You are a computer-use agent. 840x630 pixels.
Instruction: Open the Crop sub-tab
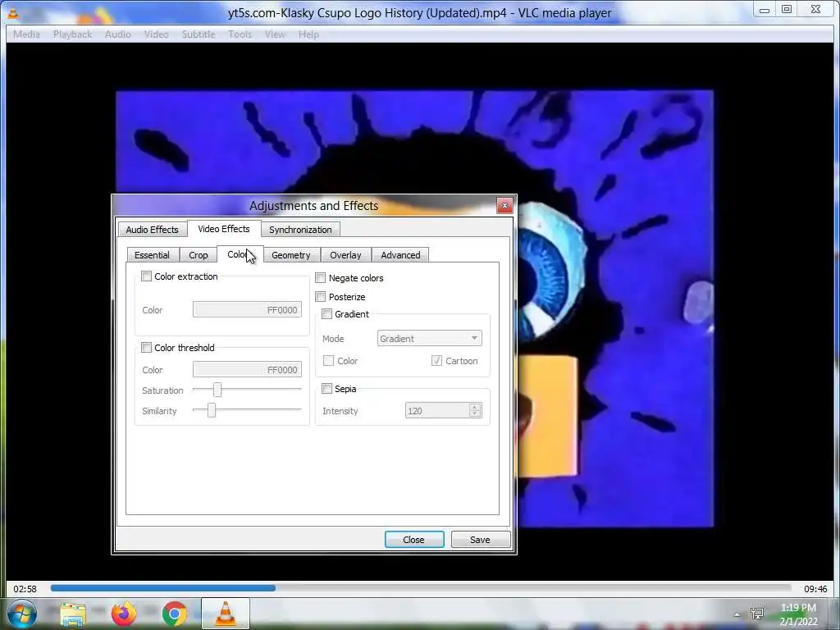pyautogui.click(x=199, y=255)
